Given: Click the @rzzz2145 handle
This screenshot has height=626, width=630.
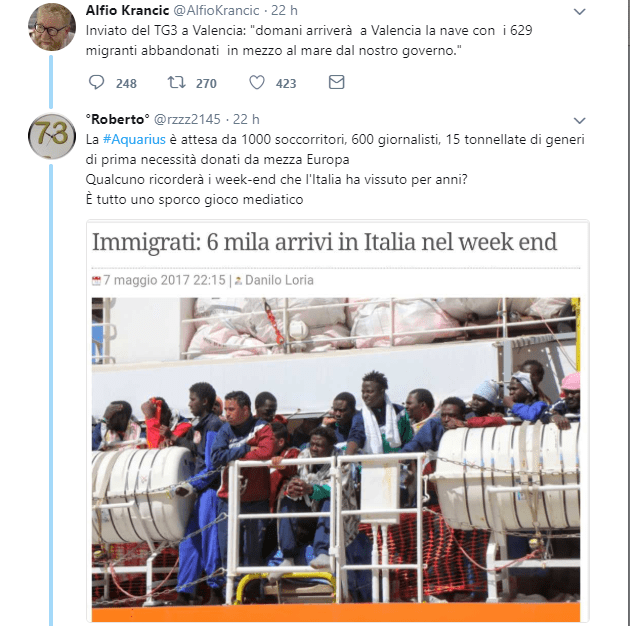Looking at the screenshot, I should (187, 119).
